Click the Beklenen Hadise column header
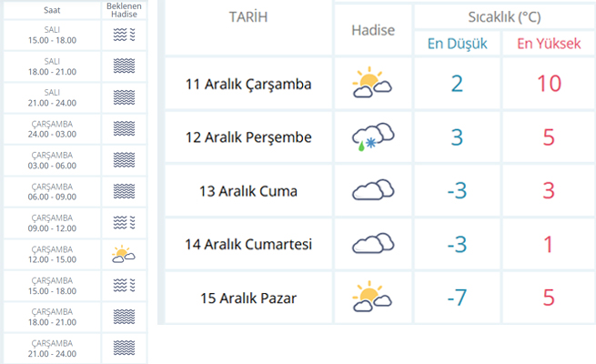Screen dimensions: 596x364 [x=124, y=10]
